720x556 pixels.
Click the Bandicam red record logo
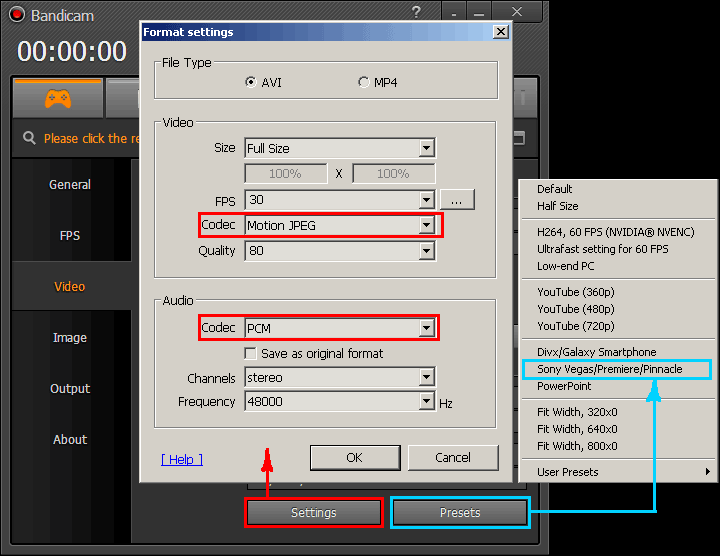(x=17, y=15)
